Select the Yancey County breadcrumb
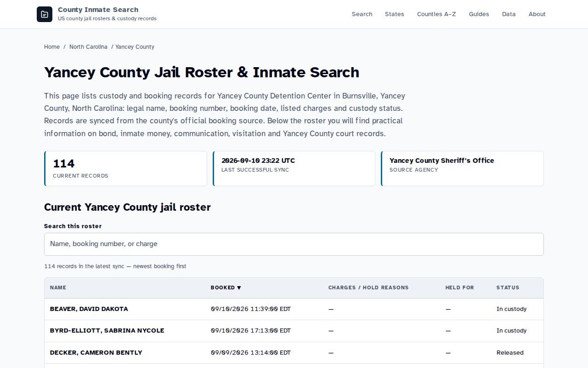The image size is (588, 368). click(x=135, y=47)
